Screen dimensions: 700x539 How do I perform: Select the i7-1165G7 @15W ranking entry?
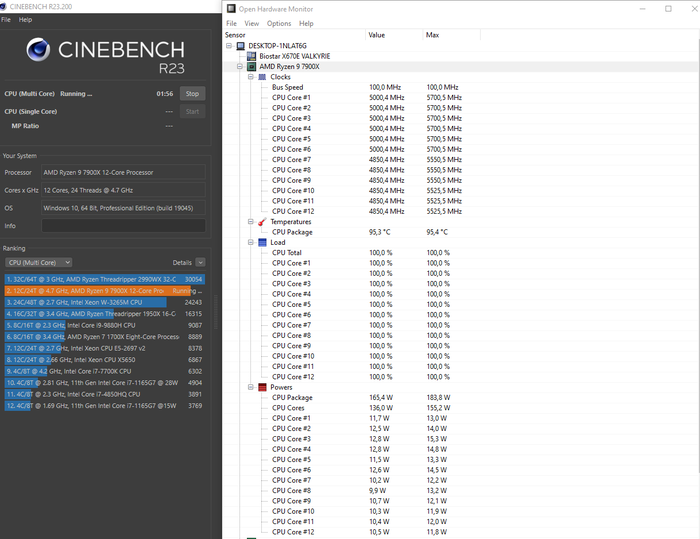pyautogui.click(x=104, y=405)
